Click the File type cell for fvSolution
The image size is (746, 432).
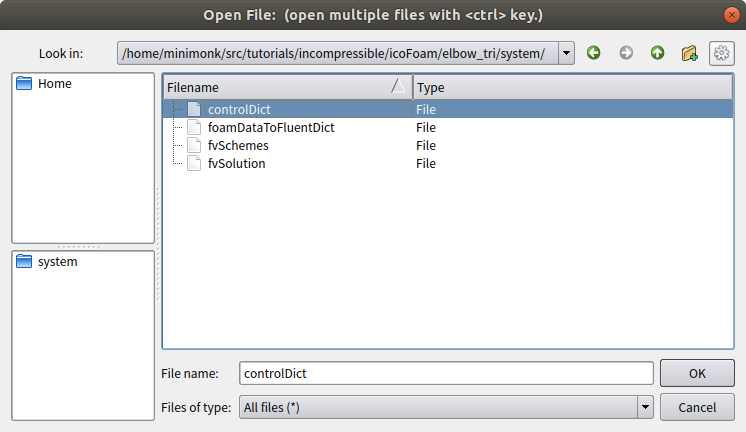tap(426, 164)
